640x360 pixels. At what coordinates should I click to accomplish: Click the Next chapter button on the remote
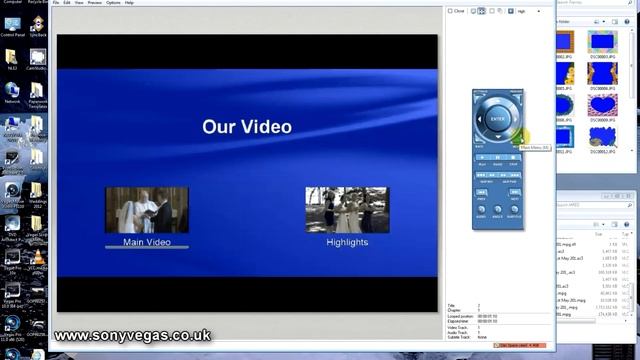click(x=515, y=192)
